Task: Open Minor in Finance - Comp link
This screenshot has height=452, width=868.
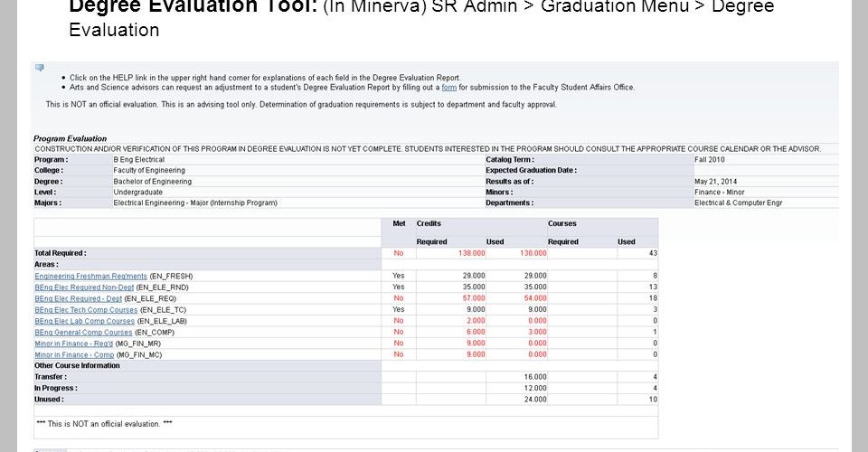Action: tap(73, 354)
